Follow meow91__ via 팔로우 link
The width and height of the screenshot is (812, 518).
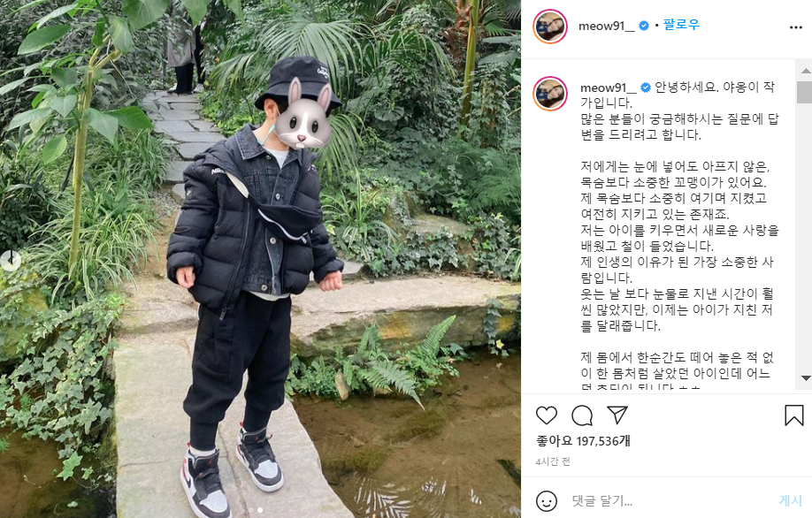[x=681, y=25]
